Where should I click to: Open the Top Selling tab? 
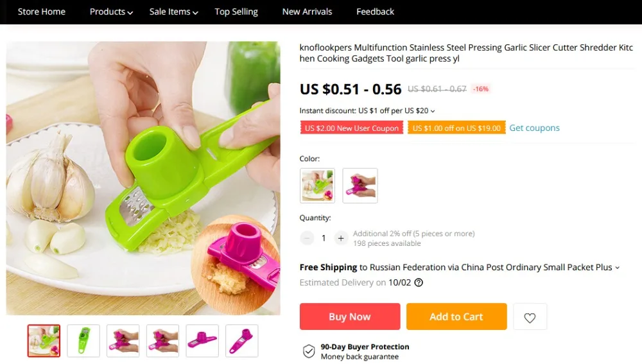pos(236,12)
